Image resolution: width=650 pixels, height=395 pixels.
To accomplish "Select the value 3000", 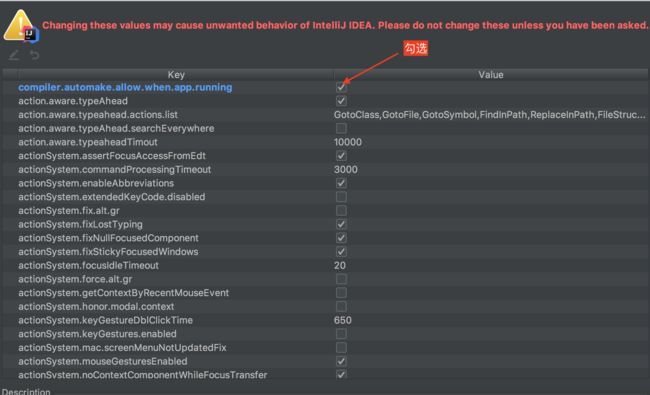I will [x=346, y=169].
